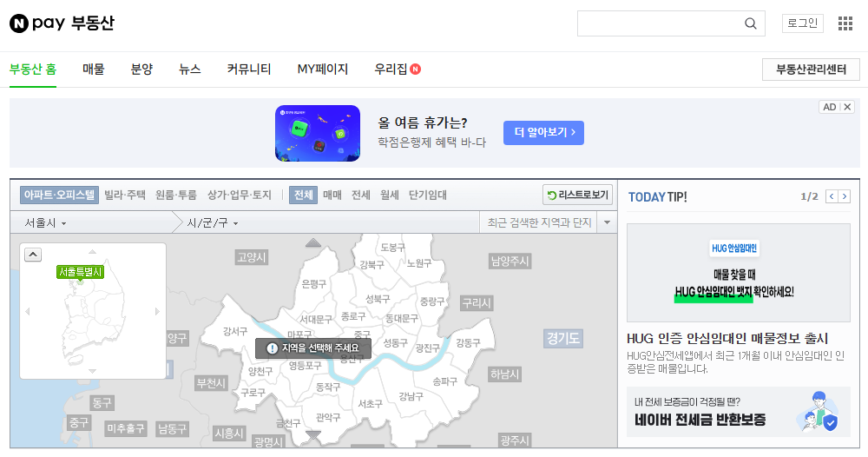The image size is (868, 457).
Task: Open the 매물 tab
Action: (x=94, y=70)
